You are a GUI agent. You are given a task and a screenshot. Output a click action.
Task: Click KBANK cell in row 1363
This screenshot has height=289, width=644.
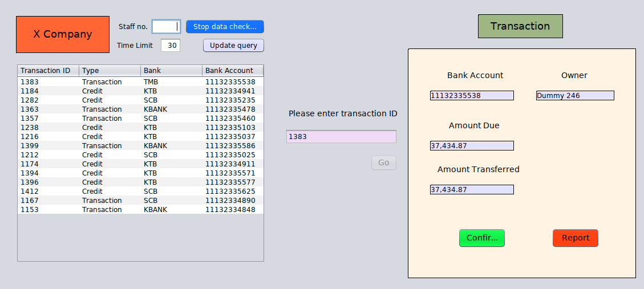[171, 109]
